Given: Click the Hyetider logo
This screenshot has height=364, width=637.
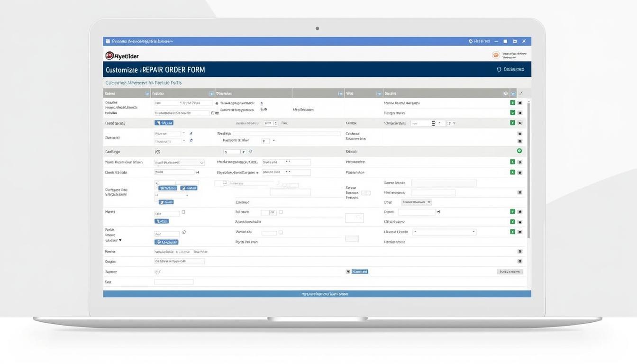Looking at the screenshot, I should (122, 56).
